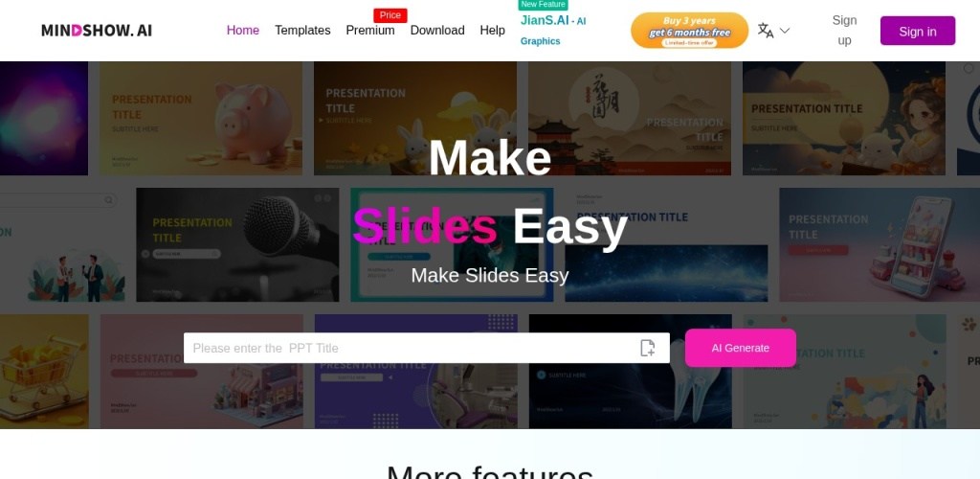The image size is (980, 479).
Task: Open the Download page
Action: pos(436,30)
